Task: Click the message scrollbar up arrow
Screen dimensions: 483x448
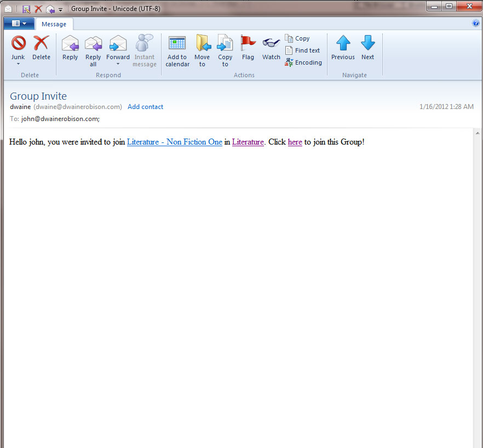Action: coord(478,133)
